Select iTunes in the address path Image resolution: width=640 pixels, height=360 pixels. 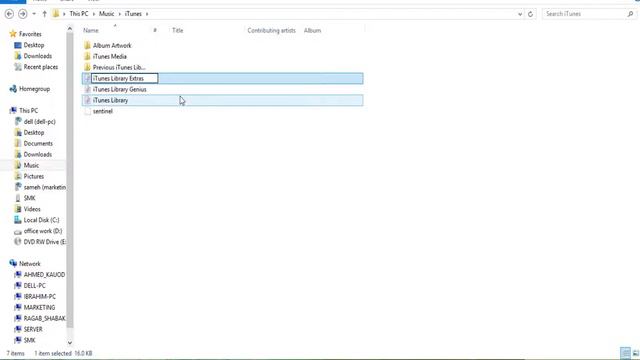(133, 14)
